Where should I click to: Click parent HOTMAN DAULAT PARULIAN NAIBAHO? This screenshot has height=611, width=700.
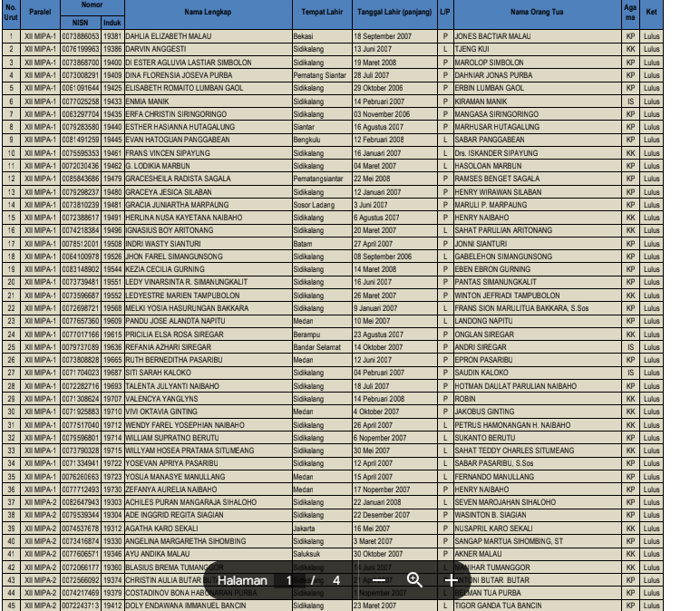516,386
